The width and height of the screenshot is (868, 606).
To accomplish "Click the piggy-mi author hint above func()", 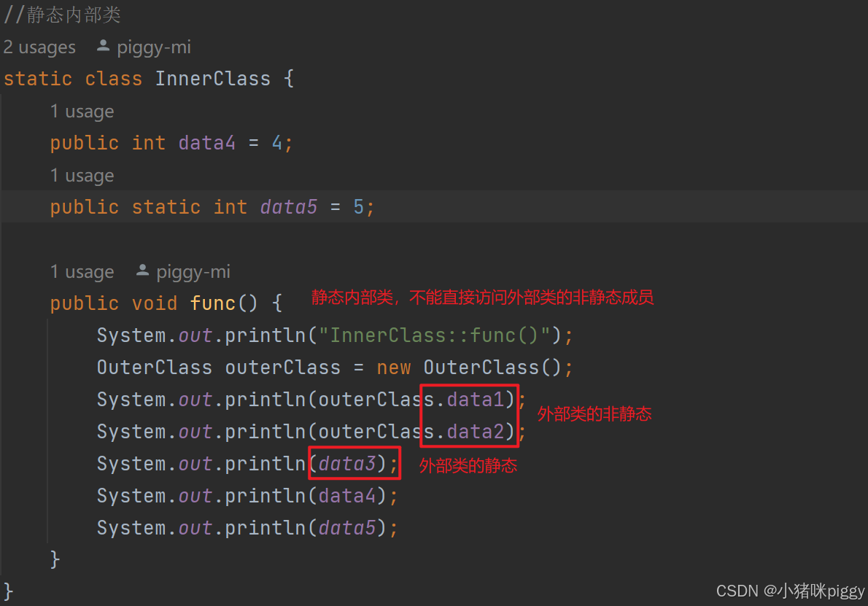I will click(x=193, y=272).
